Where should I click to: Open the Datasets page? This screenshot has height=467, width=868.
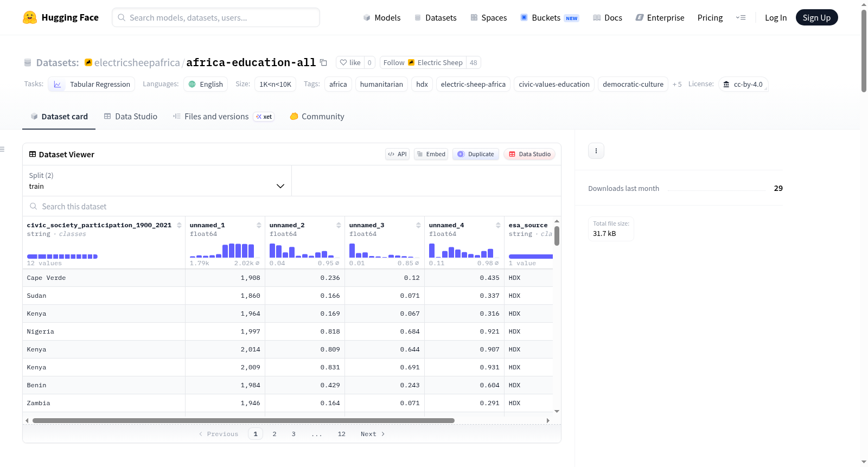(x=435, y=17)
